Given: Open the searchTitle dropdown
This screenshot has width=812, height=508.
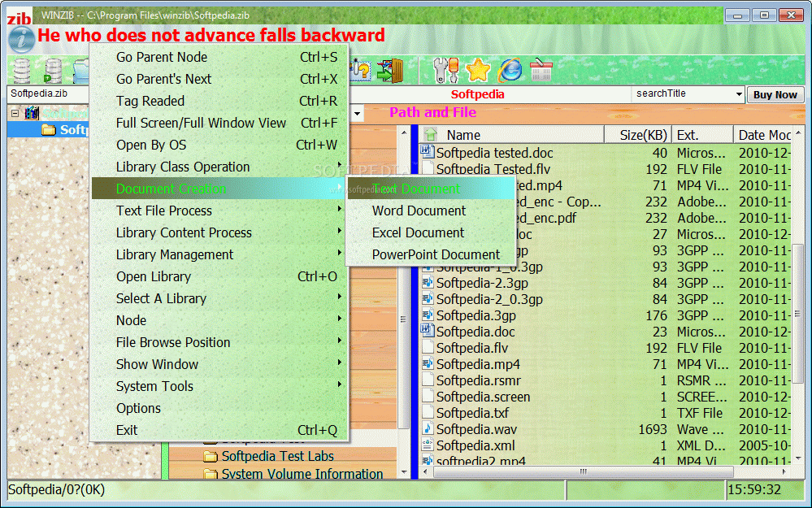Looking at the screenshot, I should (739, 94).
